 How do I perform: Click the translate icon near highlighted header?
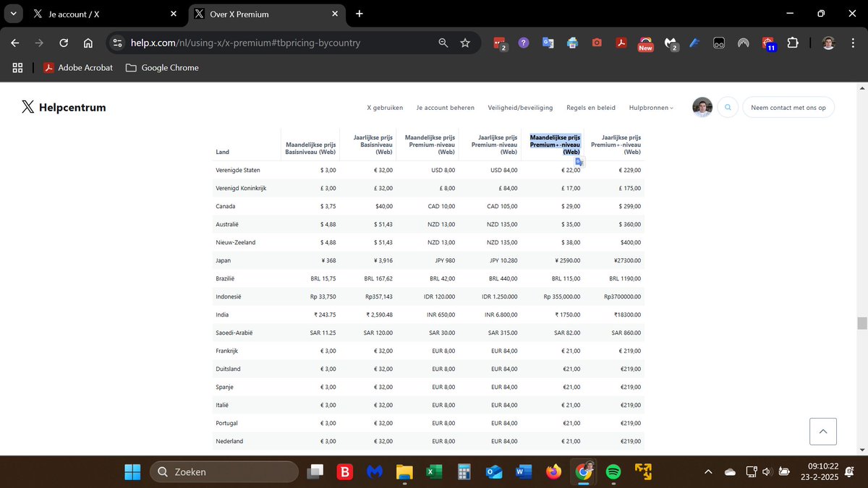pyautogui.click(x=579, y=162)
